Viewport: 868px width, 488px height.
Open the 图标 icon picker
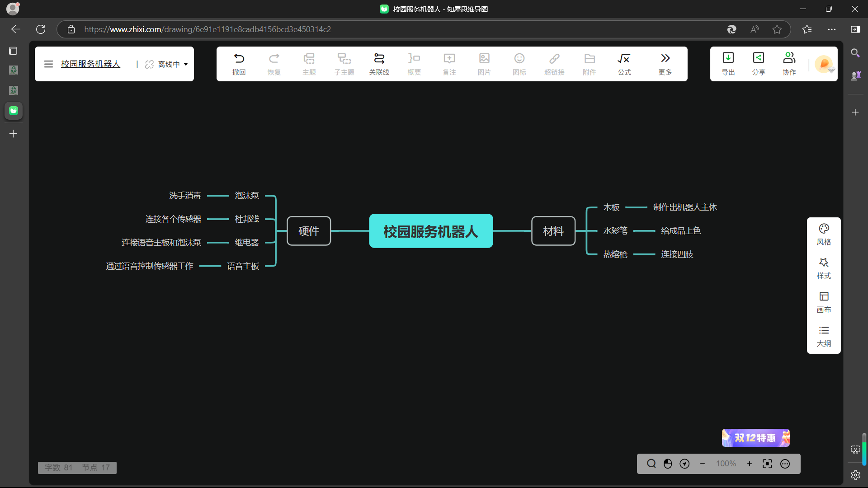click(519, 64)
